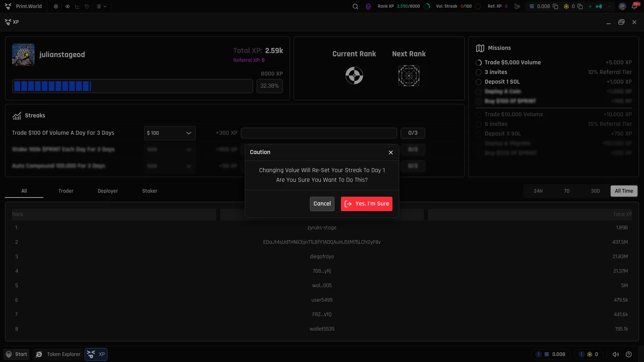This screenshot has width=644, height=362.
Task: Select the 24H time range
Action: tap(538, 191)
